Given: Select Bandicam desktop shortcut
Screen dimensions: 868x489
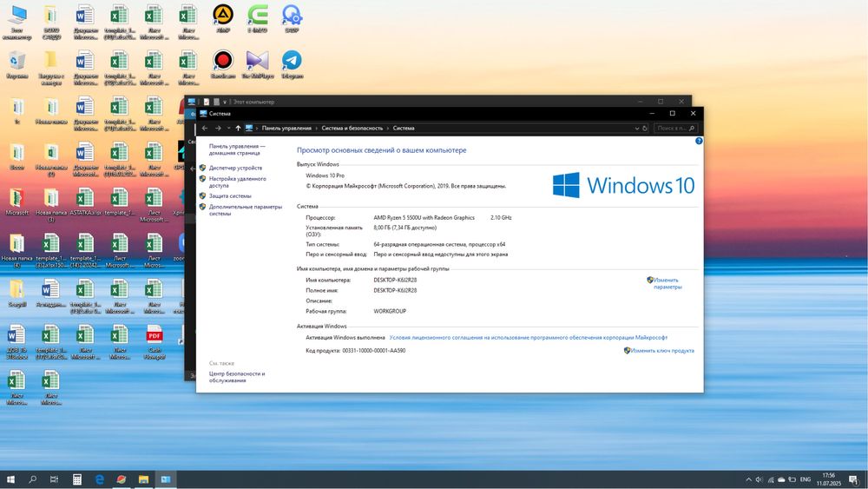Looking at the screenshot, I should 223,65.
